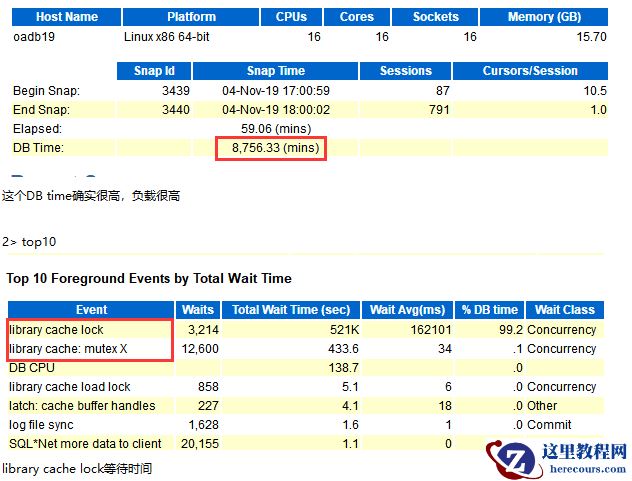Image resolution: width=632 pixels, height=481 pixels.
Task: Select Wait Class Other for latch row
Action: (542, 406)
